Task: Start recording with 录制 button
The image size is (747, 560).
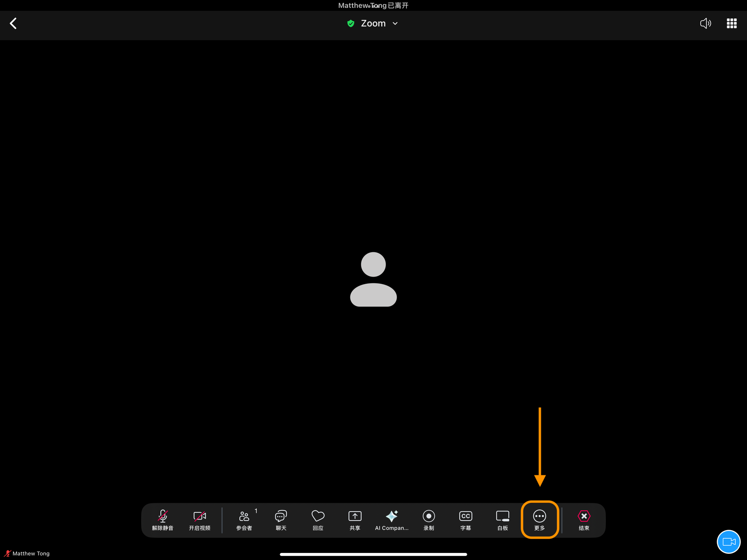Action: click(429, 520)
